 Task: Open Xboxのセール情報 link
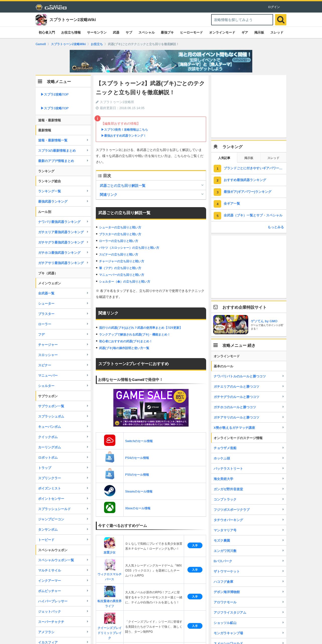click(x=138, y=508)
